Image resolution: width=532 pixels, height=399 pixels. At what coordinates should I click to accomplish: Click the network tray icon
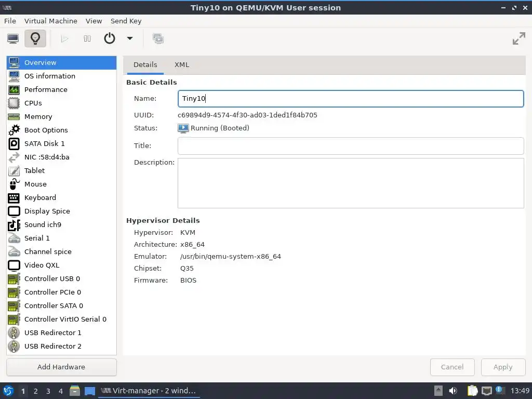pos(486,391)
